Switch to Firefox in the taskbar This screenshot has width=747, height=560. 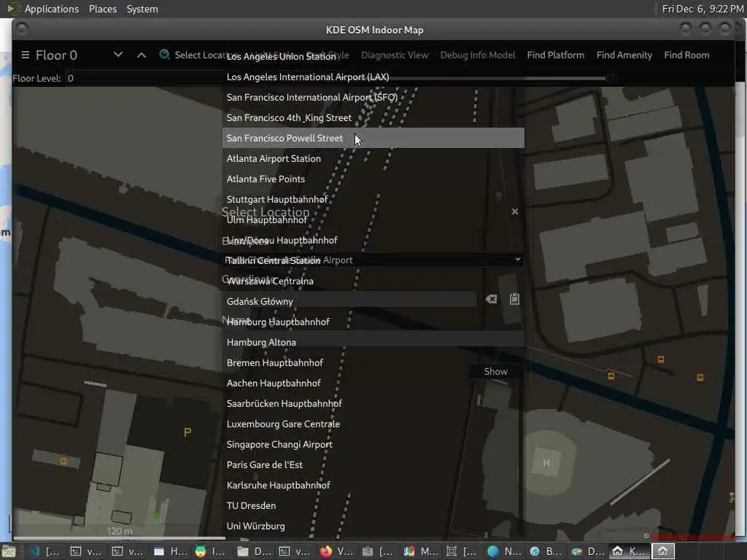point(336,551)
